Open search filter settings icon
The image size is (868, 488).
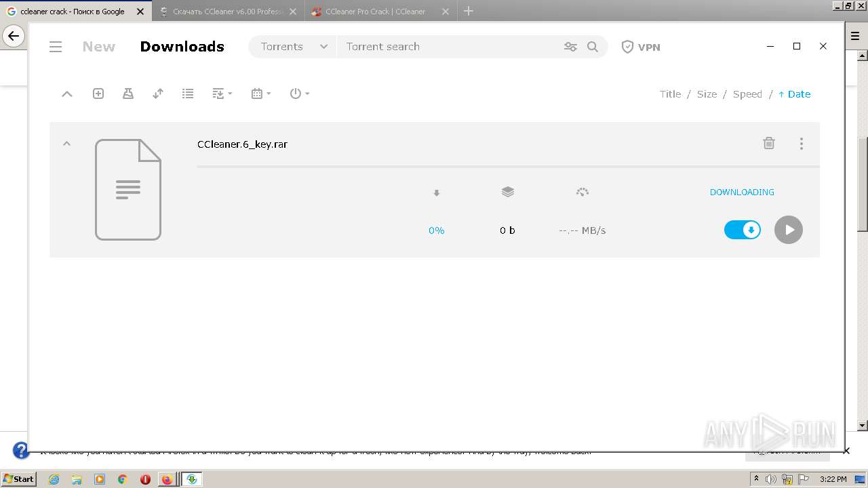(x=570, y=47)
